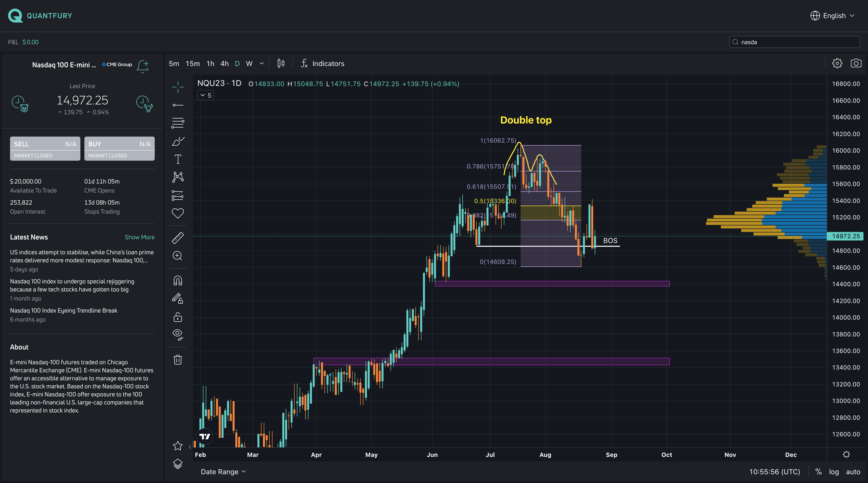Toggle lock all drawing tools
The image size is (868, 483).
178,317
